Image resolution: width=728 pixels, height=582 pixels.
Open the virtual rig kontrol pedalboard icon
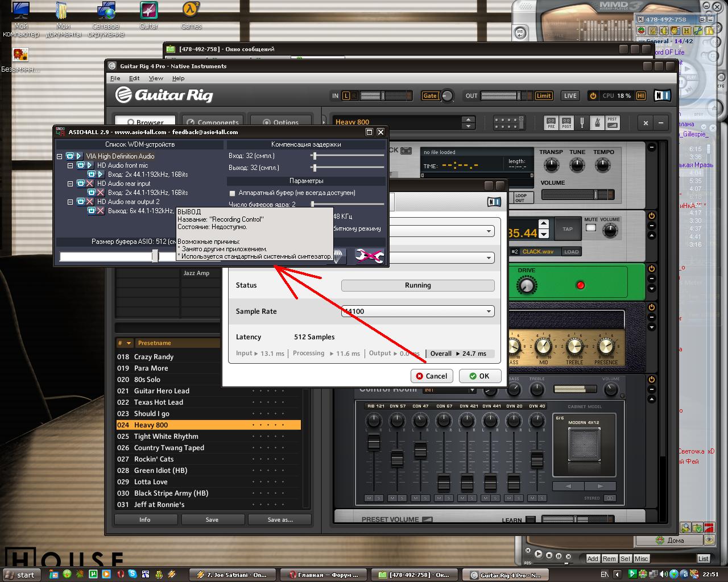click(509, 122)
